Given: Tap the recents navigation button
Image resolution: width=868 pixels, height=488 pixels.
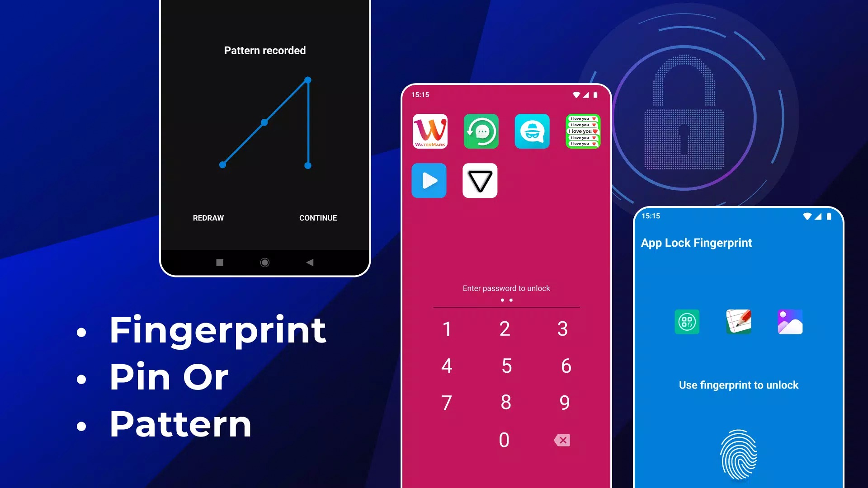Looking at the screenshot, I should click(x=219, y=262).
